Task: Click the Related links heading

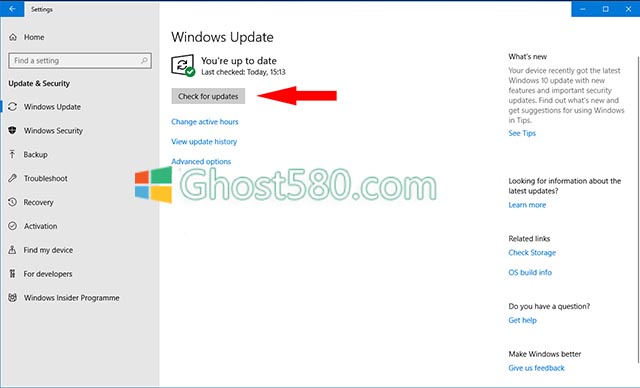Action: click(x=529, y=239)
